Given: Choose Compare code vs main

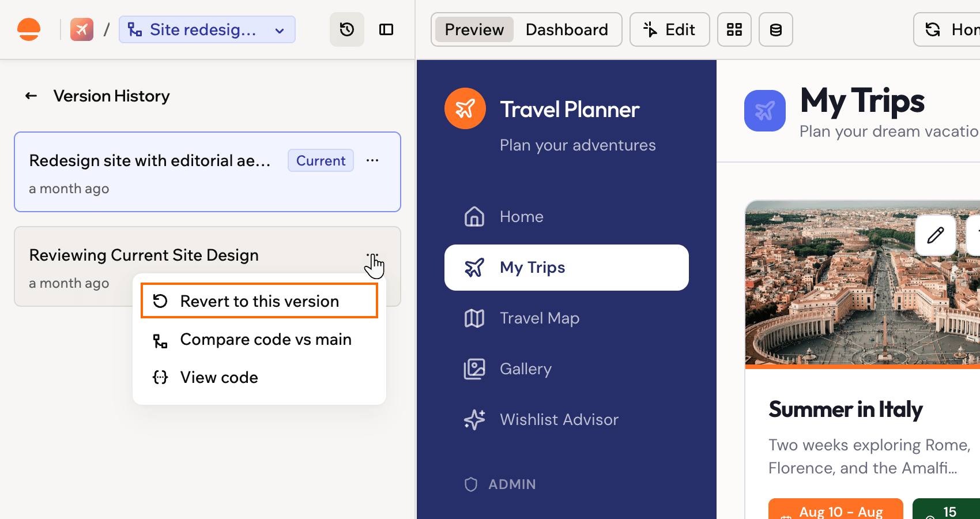Looking at the screenshot, I should [259, 339].
